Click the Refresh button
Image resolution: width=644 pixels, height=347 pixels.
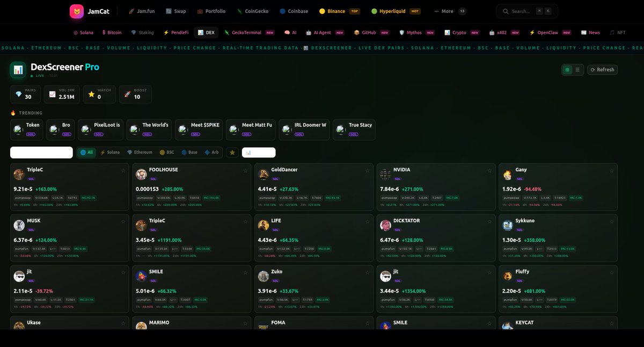coord(602,70)
